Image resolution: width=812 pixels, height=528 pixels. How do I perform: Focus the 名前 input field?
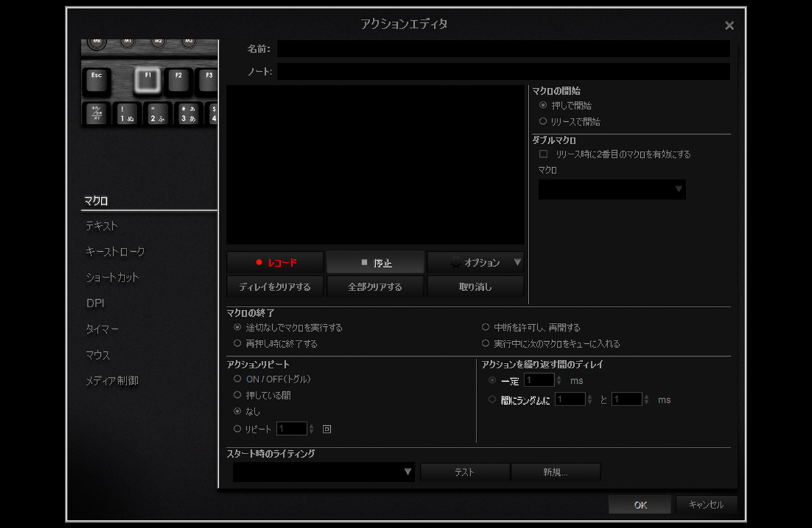pos(503,49)
